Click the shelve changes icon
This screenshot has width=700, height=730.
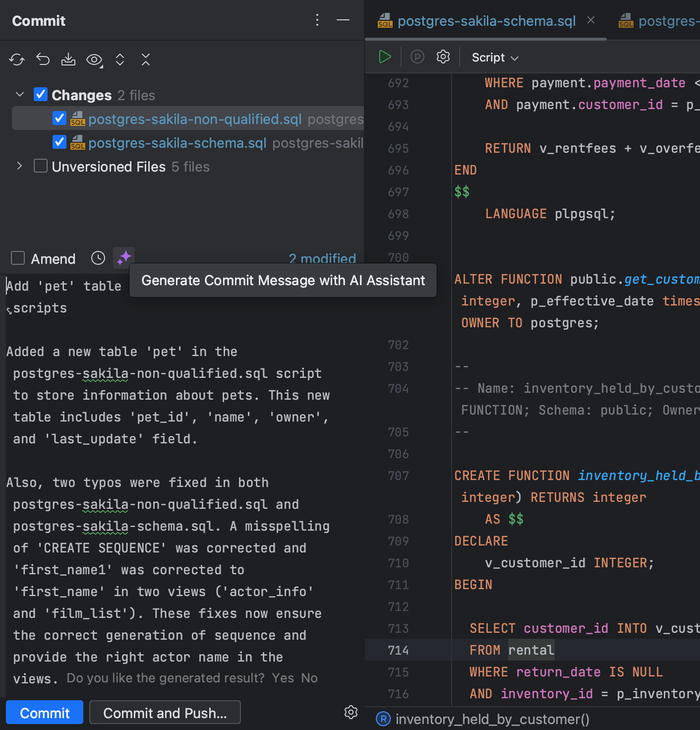(x=68, y=60)
